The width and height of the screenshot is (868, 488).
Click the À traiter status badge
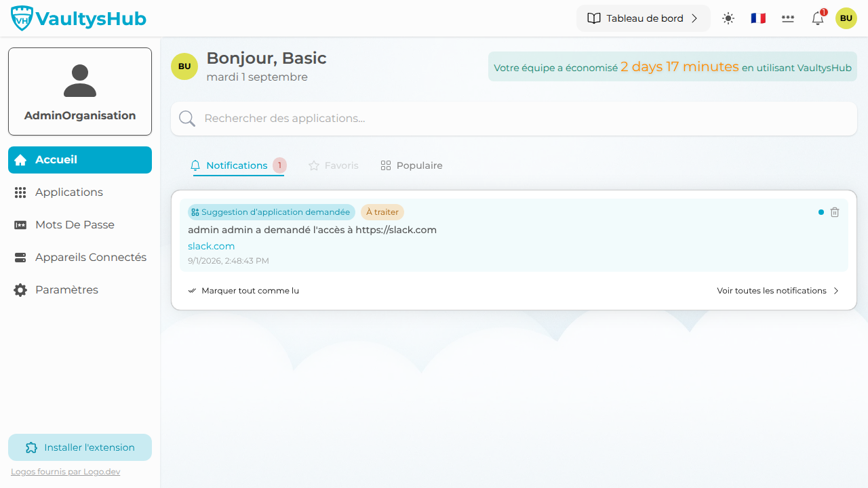pyautogui.click(x=382, y=212)
